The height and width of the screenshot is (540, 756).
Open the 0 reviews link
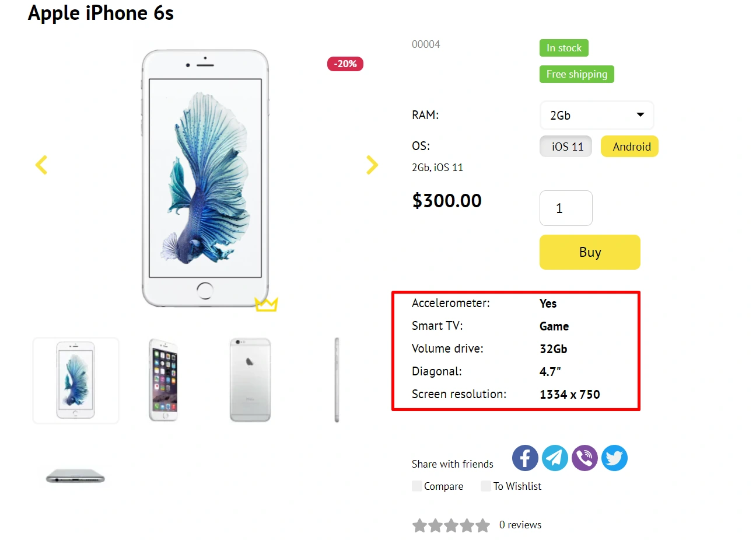(520, 525)
